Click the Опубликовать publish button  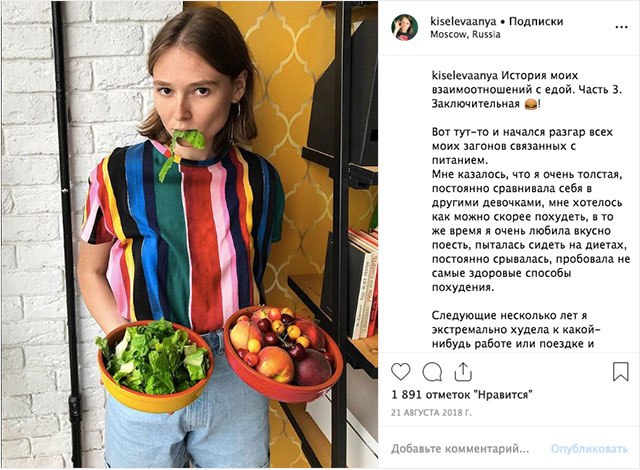point(589,449)
